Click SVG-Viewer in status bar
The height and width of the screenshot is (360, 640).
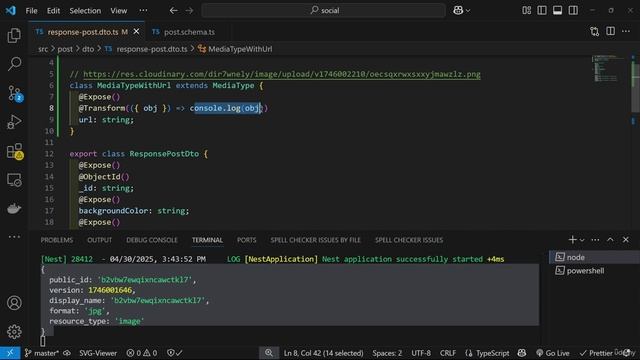pos(98,353)
